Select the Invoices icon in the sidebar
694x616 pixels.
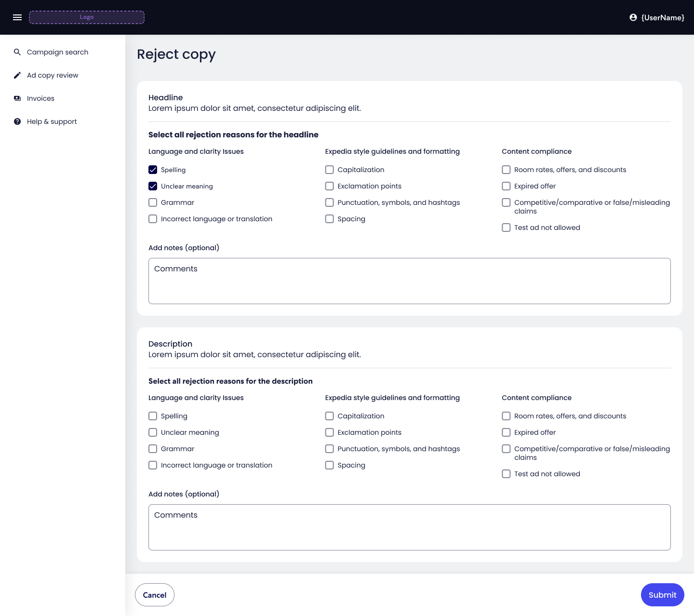pyautogui.click(x=17, y=98)
